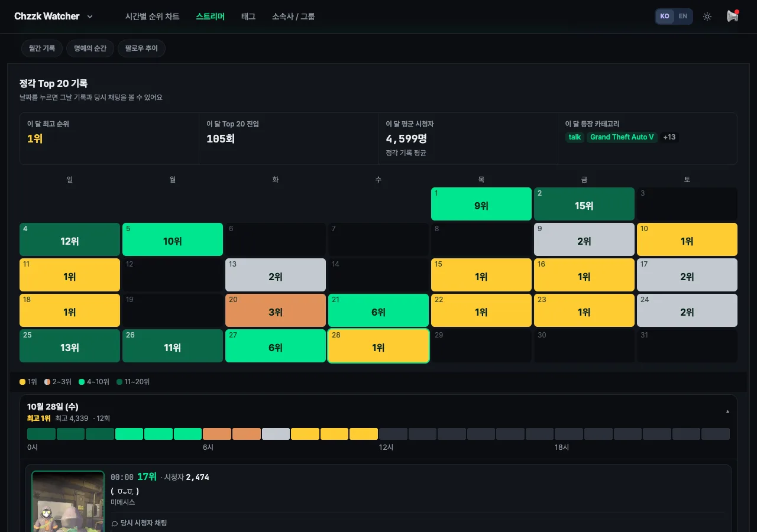
Task: Click the chat bubble icon by 당시 시청자 채팅
Action: (x=115, y=523)
